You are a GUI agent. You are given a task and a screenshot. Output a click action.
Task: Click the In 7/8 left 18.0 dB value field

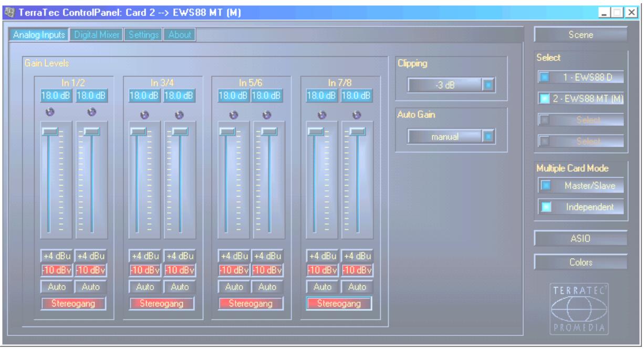tap(323, 96)
